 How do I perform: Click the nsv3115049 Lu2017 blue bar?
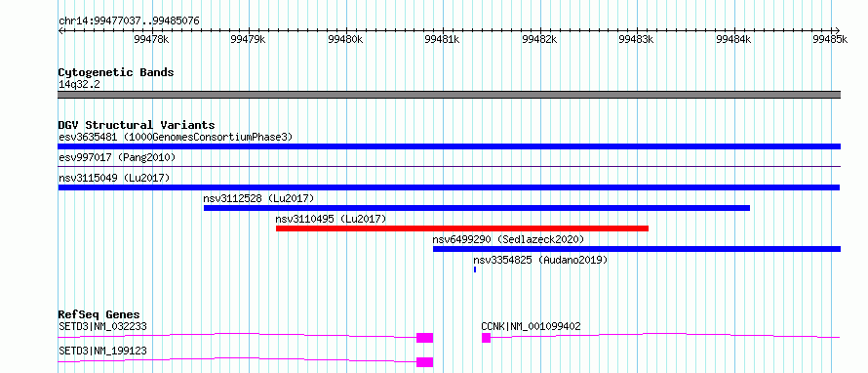coord(449,187)
